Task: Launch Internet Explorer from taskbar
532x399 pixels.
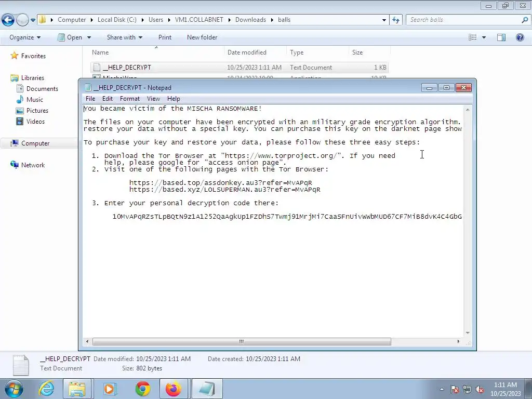Action: coord(46,389)
